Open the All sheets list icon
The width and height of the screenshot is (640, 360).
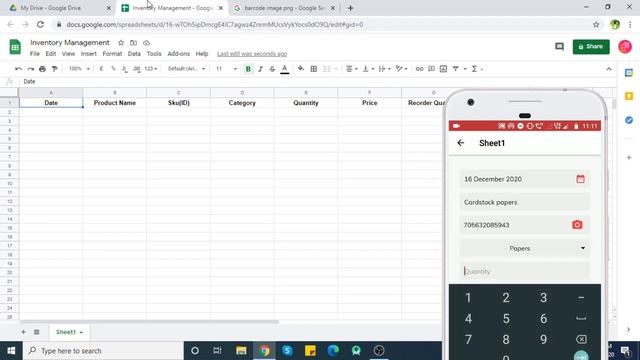coord(36,332)
